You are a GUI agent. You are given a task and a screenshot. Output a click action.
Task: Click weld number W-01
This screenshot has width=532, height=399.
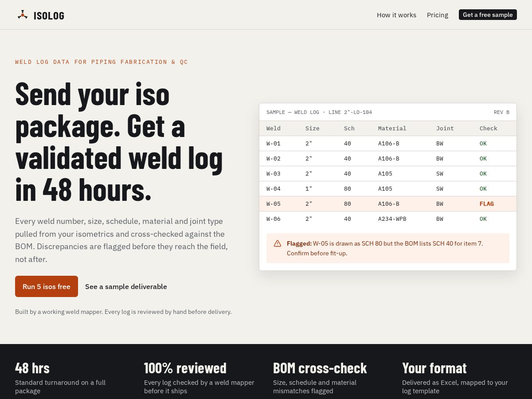click(274, 144)
